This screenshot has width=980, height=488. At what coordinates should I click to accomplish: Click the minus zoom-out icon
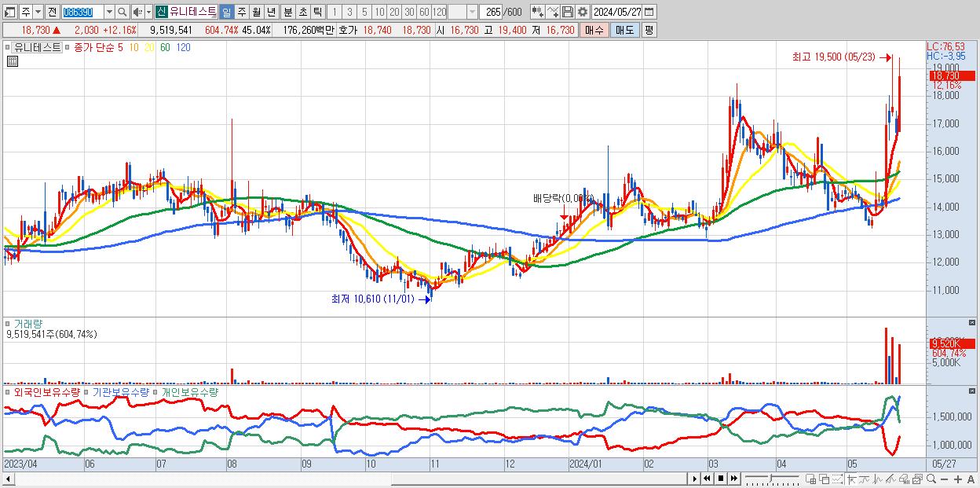coord(944,479)
